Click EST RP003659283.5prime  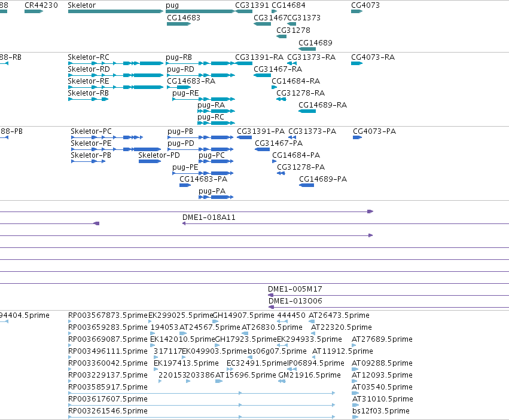point(108,327)
